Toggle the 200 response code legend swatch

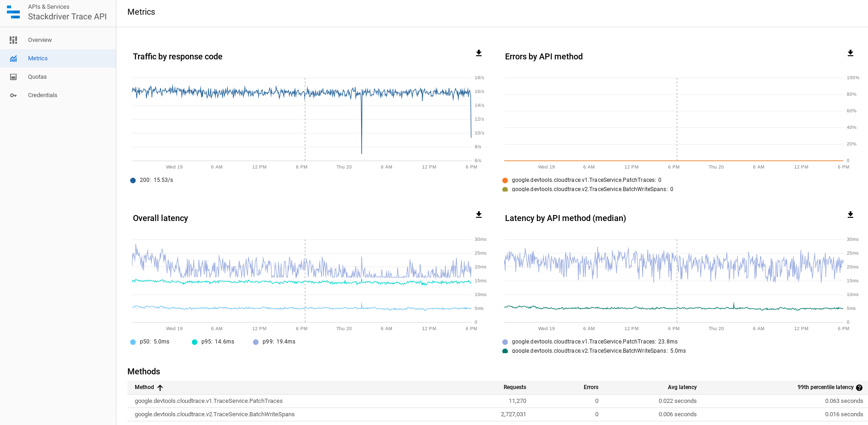pos(133,180)
